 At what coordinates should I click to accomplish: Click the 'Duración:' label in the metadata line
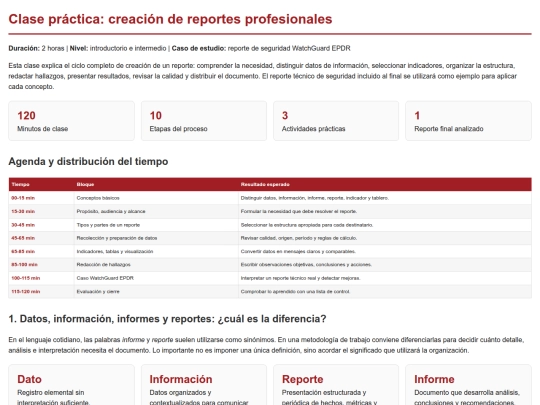tap(24, 49)
